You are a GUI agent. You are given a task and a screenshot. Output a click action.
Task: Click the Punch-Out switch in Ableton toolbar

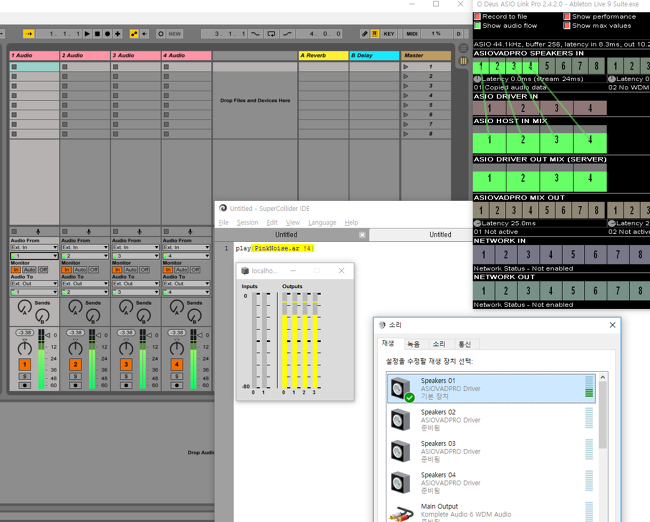click(x=287, y=34)
